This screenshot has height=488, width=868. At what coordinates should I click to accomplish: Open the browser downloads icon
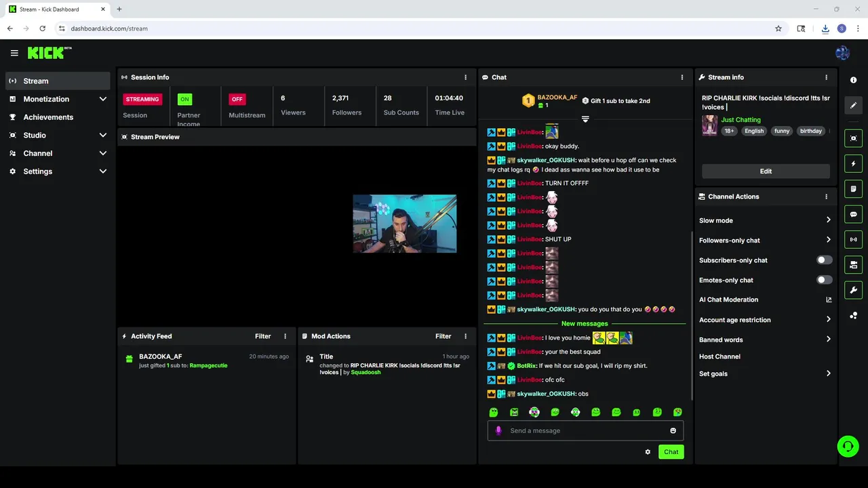825,28
